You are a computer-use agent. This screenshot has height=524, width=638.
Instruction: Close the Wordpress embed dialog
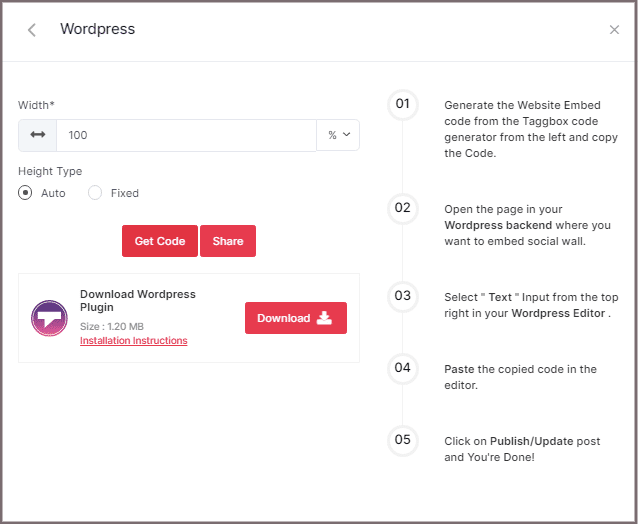click(614, 30)
